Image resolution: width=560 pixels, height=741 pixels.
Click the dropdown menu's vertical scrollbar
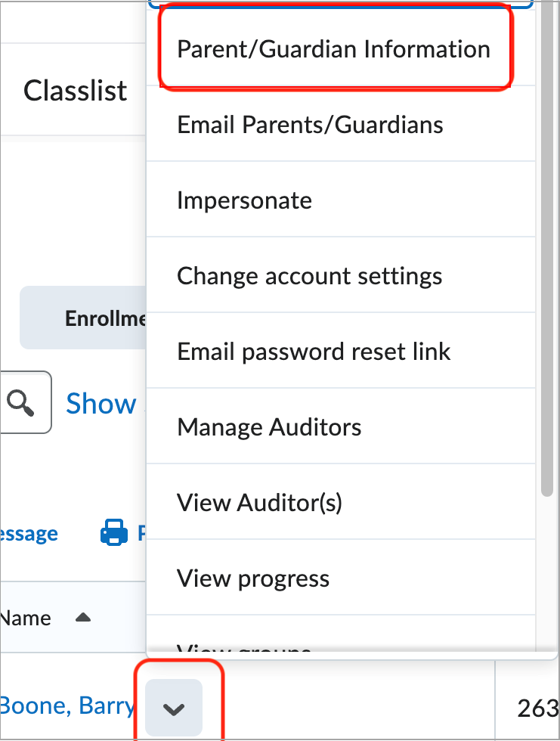point(547,250)
